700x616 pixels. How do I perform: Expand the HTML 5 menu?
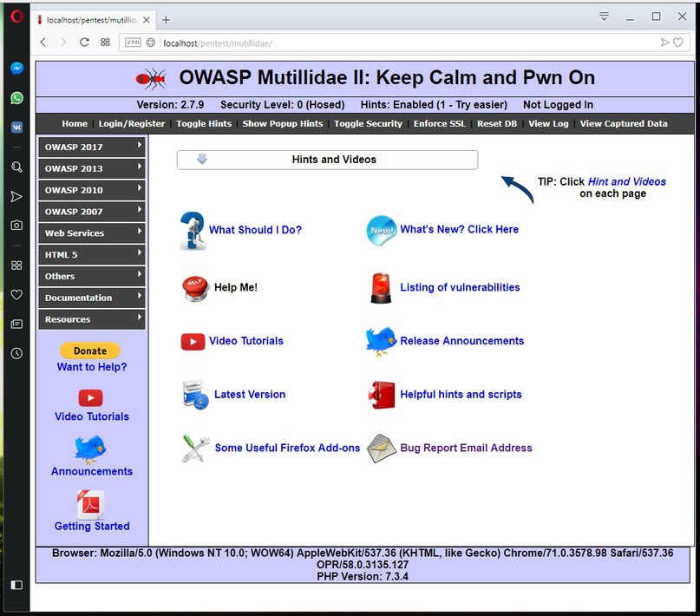tap(92, 254)
